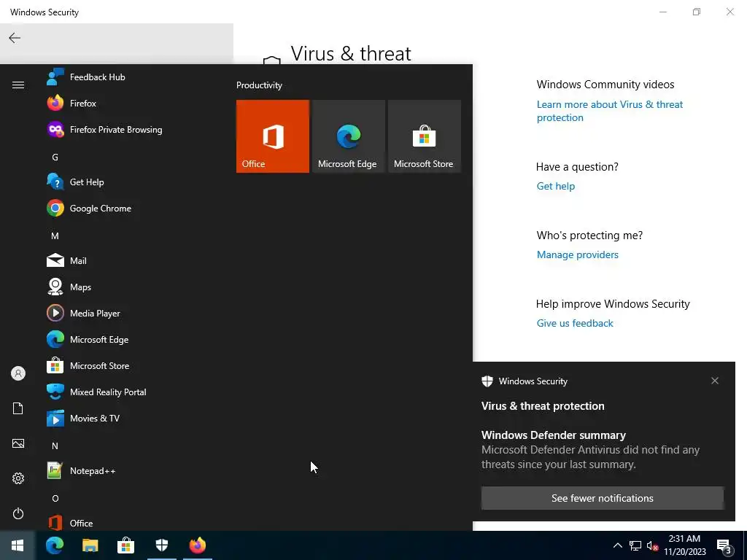Expand the Start menu hamburger navigation
The width and height of the screenshot is (747, 560).
tap(18, 85)
